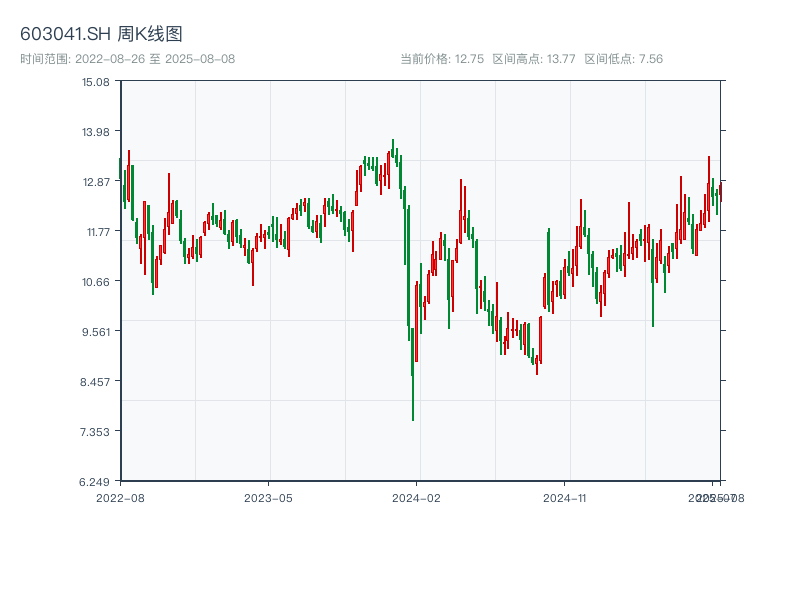Click the 13.98 y-axis price label
This screenshot has height=600, width=800.
click(95, 132)
